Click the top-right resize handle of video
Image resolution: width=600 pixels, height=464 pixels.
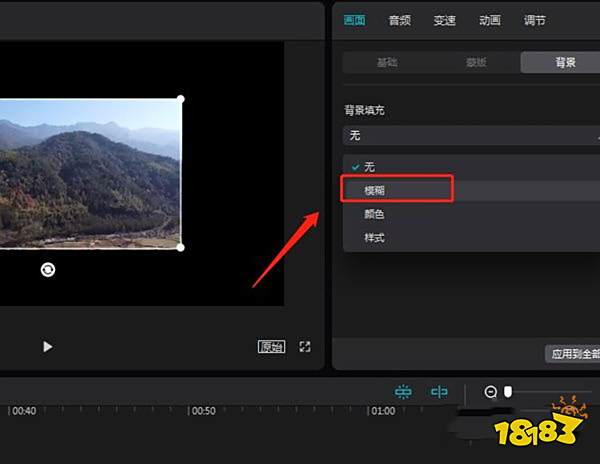click(x=181, y=98)
